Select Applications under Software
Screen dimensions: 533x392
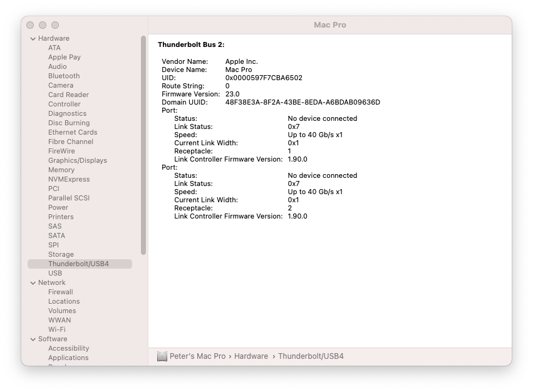pyautogui.click(x=68, y=358)
